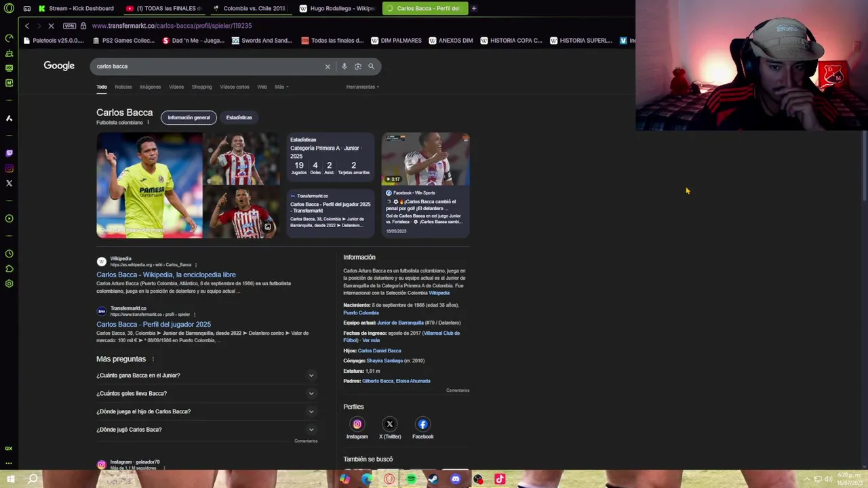Open Settings gear icon in the sidebar
This screenshot has width=868, height=488.
point(9,283)
